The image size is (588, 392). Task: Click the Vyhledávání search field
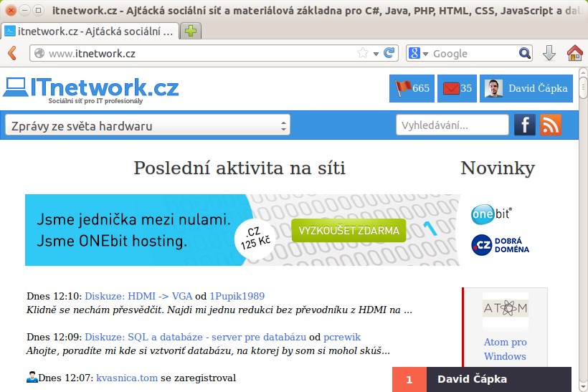point(452,125)
